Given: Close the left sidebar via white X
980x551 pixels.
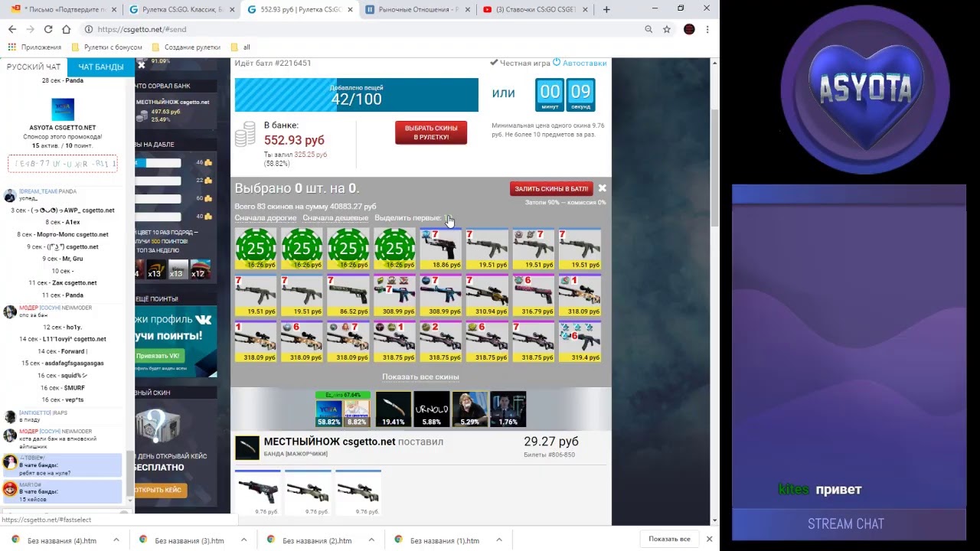Looking at the screenshot, I should point(141,66).
